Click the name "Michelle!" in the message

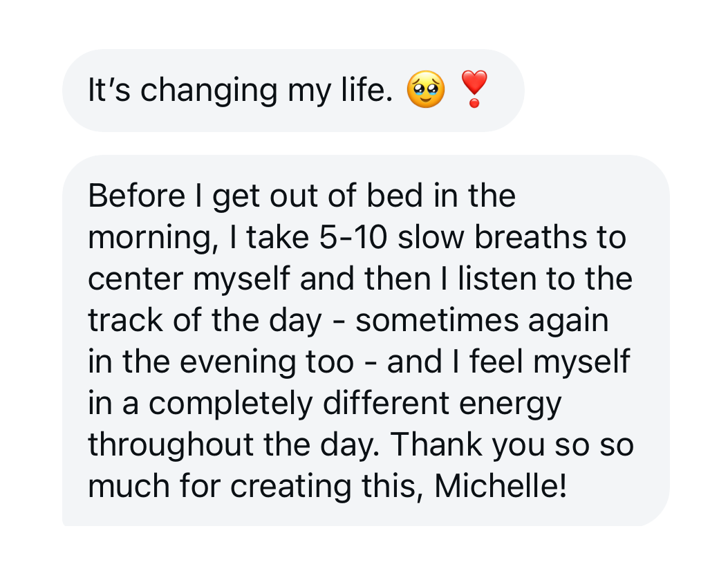[x=501, y=487]
